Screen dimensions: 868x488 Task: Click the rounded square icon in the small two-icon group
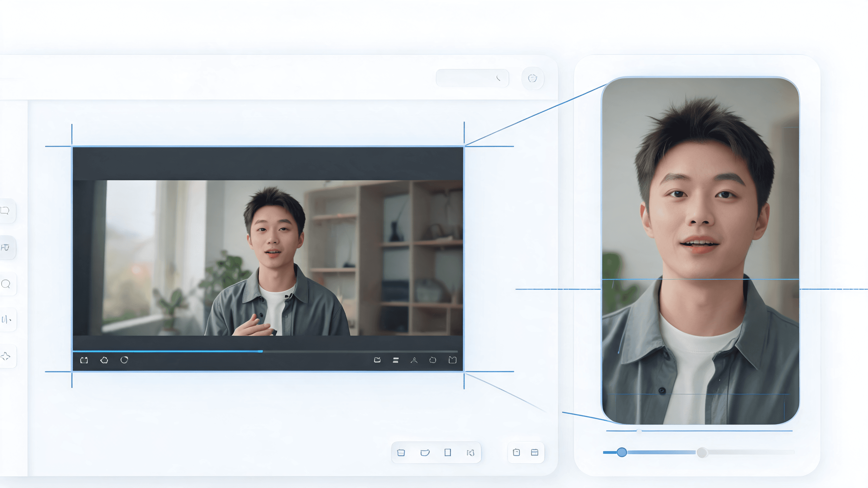coord(516,452)
